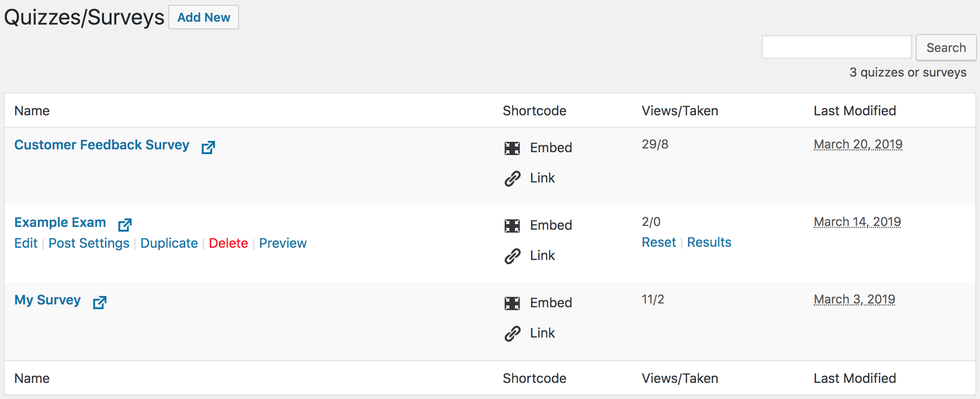The height and width of the screenshot is (399, 980).
Task: Open Customer Feedback Survey external link icon
Action: click(x=208, y=147)
